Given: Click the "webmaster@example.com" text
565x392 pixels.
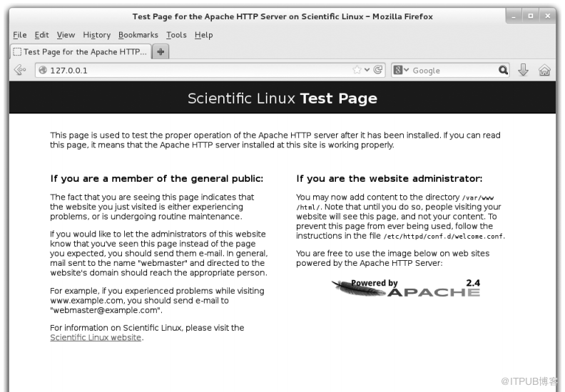Looking at the screenshot, I should (106, 310).
